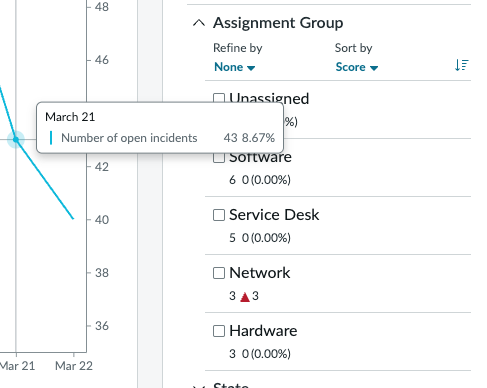Image resolution: width=487 pixels, height=388 pixels.
Task: Click the 8.67% value in tooltip
Action: tap(258, 138)
